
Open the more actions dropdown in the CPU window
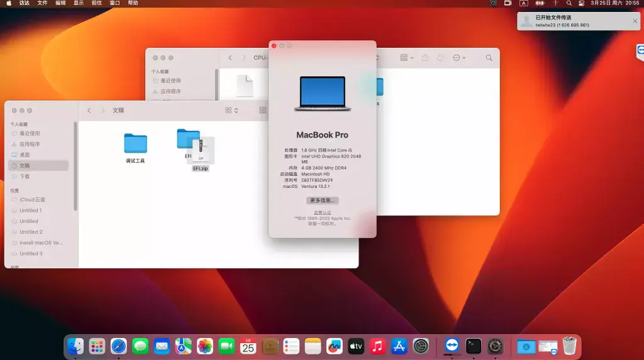458,58
